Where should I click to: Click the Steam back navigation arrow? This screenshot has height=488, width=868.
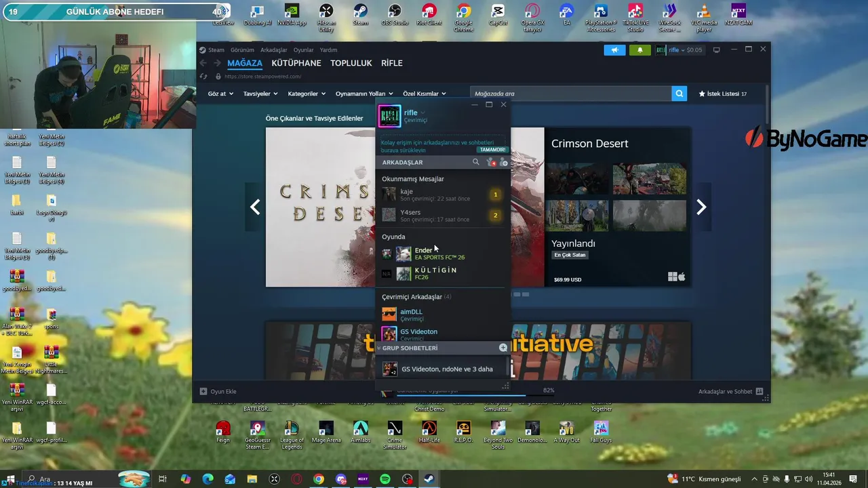point(203,63)
